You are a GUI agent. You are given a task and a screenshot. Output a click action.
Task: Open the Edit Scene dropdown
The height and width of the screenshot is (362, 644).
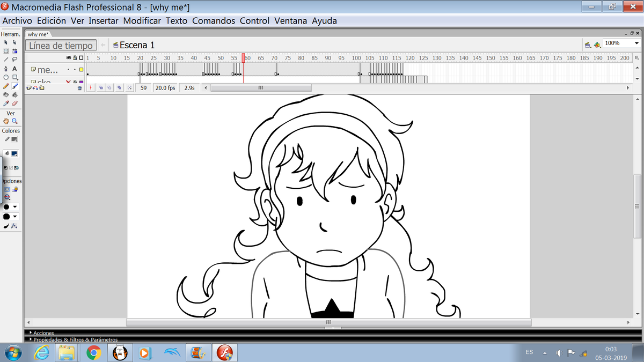pyautogui.click(x=588, y=45)
